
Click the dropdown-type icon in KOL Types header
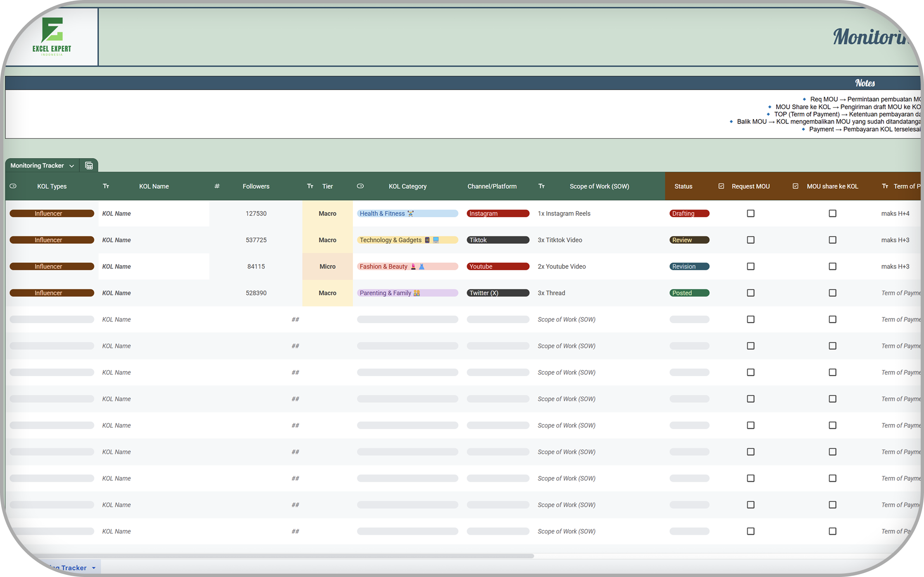coord(13,186)
